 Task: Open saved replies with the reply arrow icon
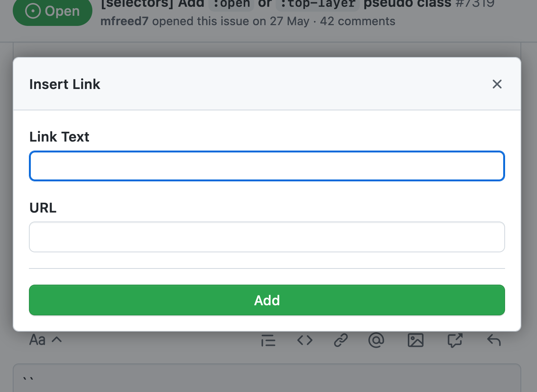click(493, 340)
